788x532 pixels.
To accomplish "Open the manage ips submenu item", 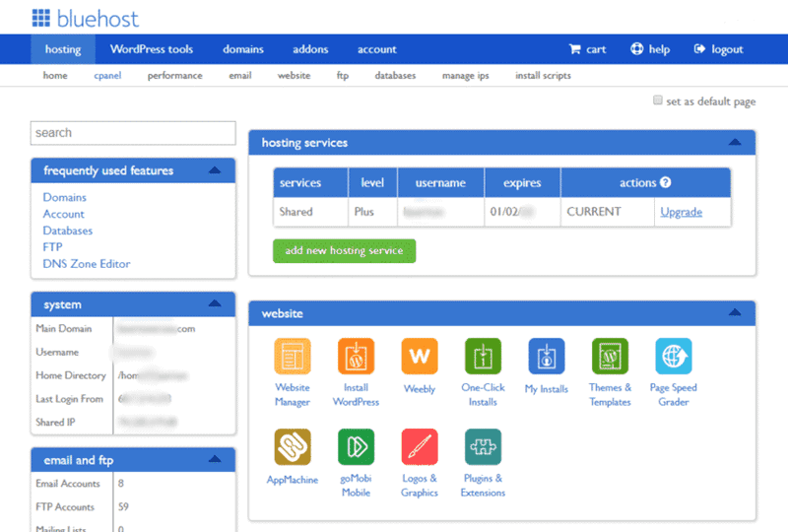I will (465, 76).
